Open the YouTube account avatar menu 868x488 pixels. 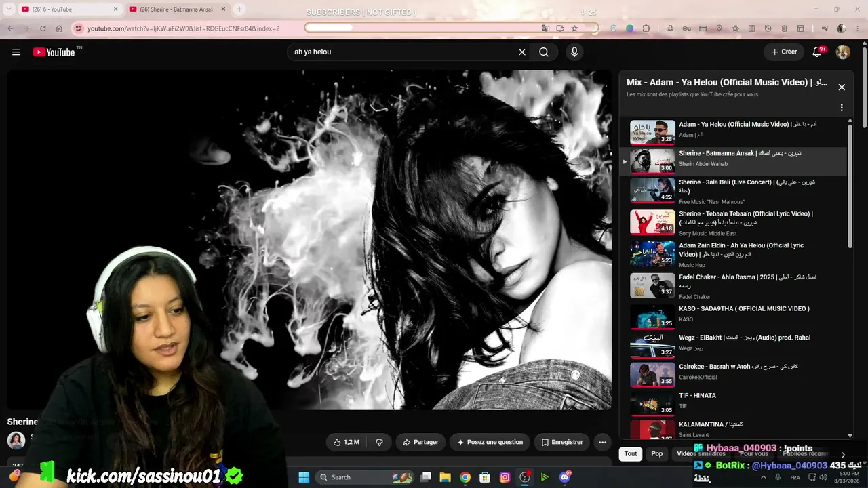point(843,52)
